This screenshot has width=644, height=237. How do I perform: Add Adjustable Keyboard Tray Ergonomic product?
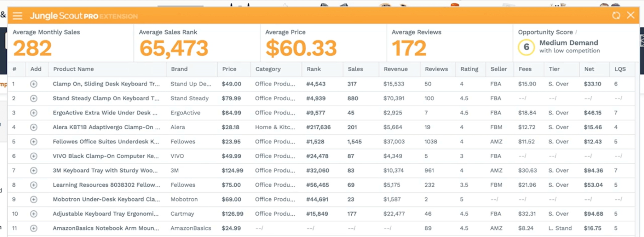click(34, 214)
